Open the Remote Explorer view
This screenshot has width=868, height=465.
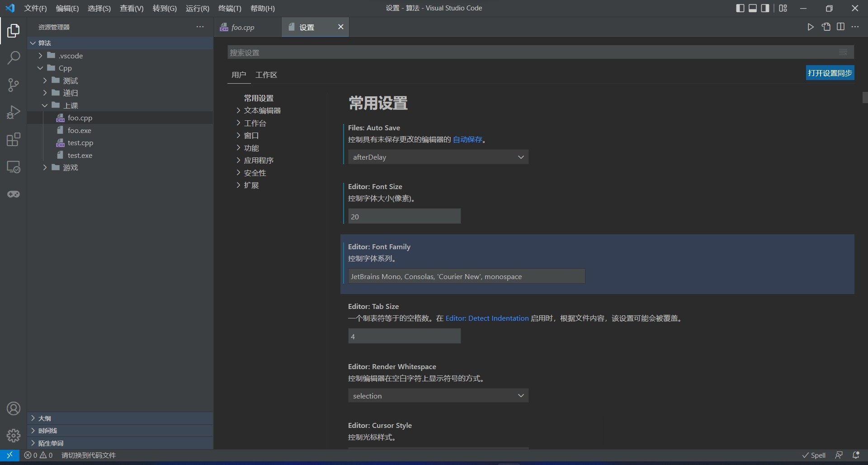(13, 167)
